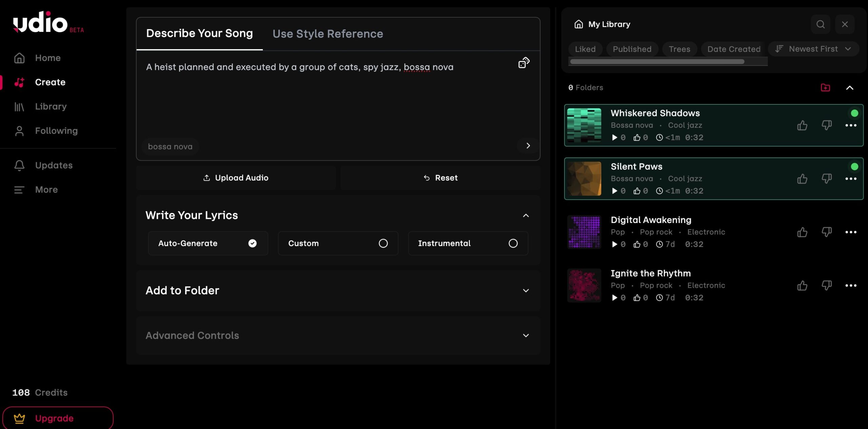
Task: Click the Upload Audio button
Action: coord(236,178)
